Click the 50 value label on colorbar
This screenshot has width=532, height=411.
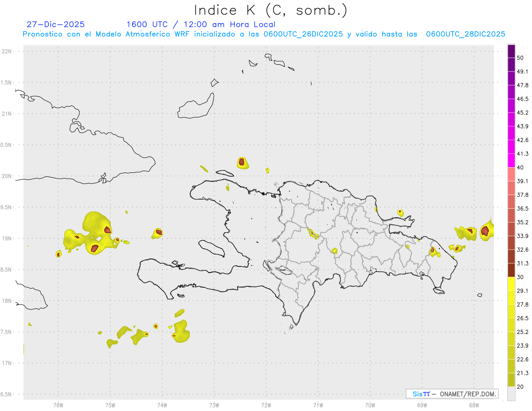point(520,58)
